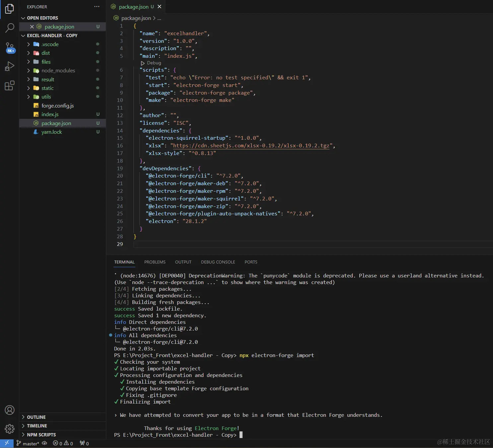This screenshot has width=493, height=448.
Task: Expand the node_modules folder
Action: coord(63,70)
